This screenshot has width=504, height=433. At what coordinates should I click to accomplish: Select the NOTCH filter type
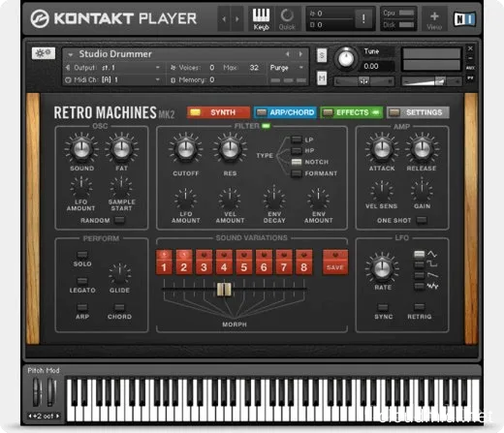coord(297,162)
